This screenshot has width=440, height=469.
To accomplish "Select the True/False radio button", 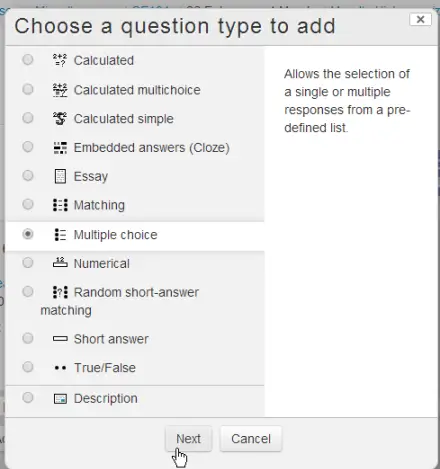I will coord(28,367).
